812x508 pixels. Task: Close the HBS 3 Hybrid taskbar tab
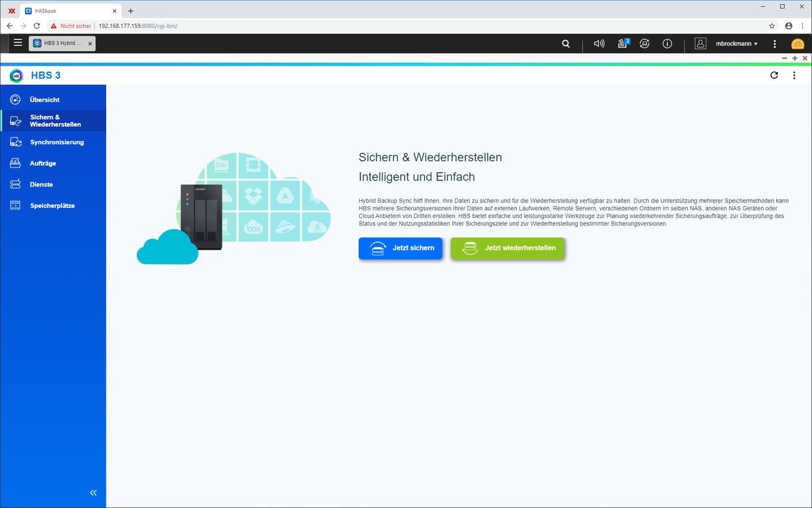point(90,44)
